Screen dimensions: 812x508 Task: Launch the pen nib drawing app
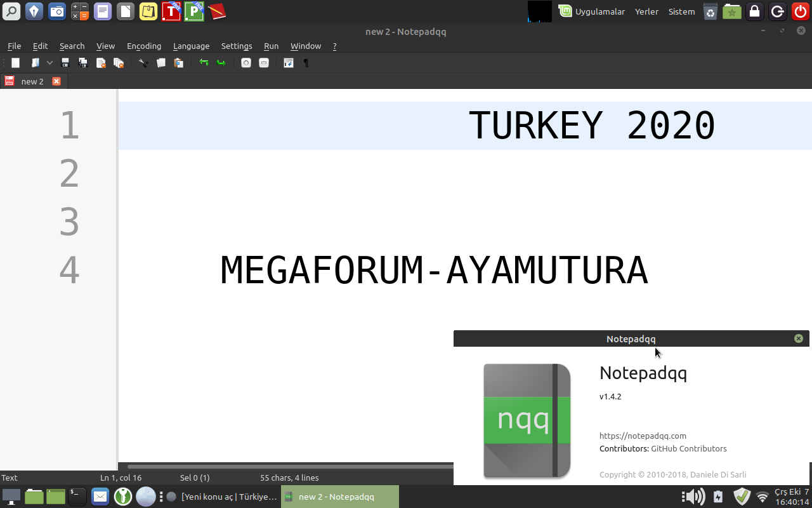(x=34, y=11)
